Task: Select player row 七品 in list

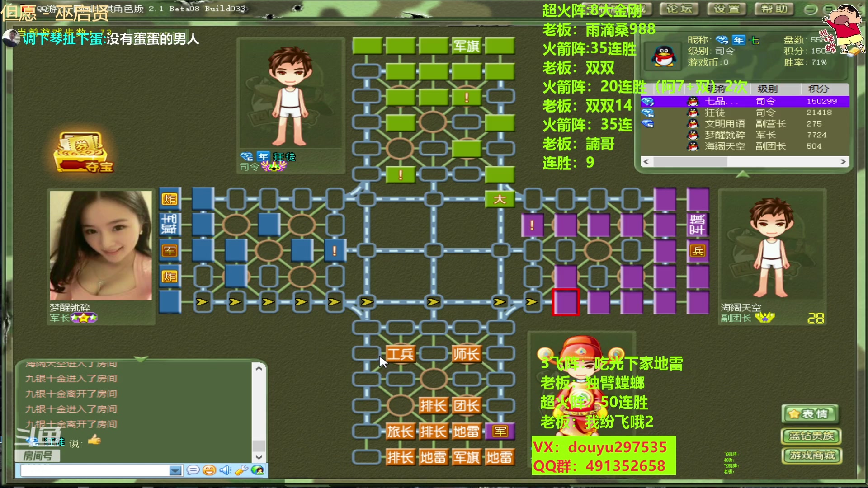Action: coord(745,101)
